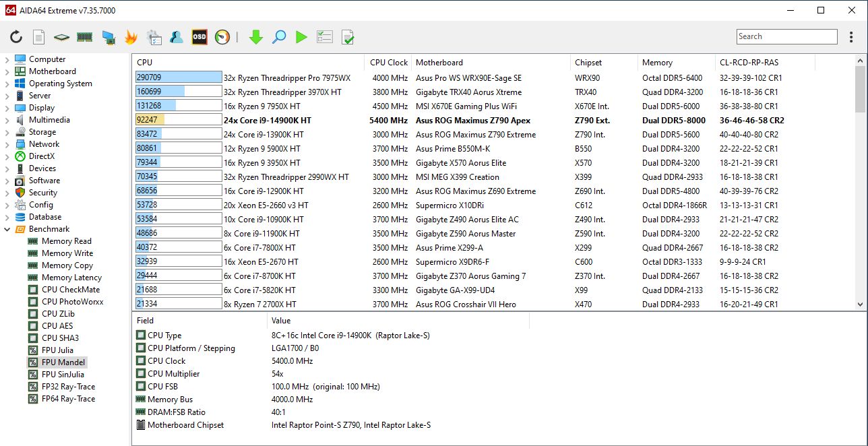Click the scroll down arrow of results list
Viewport: 868px width, 446px height.
[861, 305]
